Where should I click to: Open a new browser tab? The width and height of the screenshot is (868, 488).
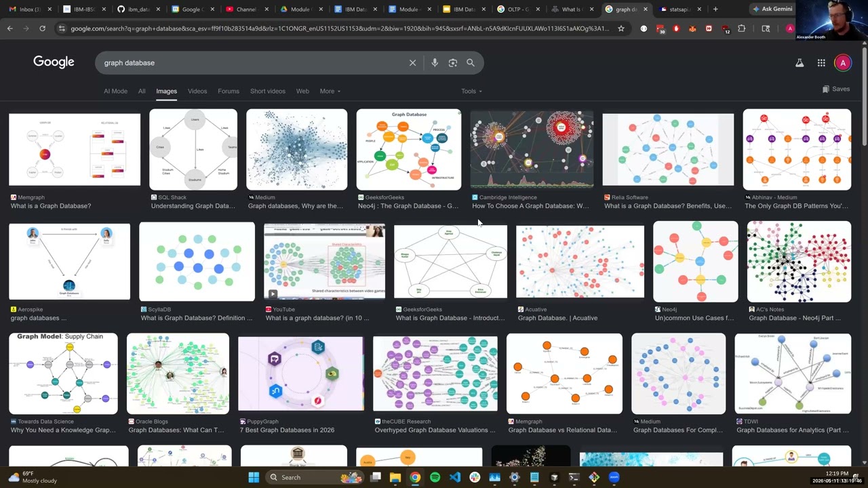[x=715, y=9]
